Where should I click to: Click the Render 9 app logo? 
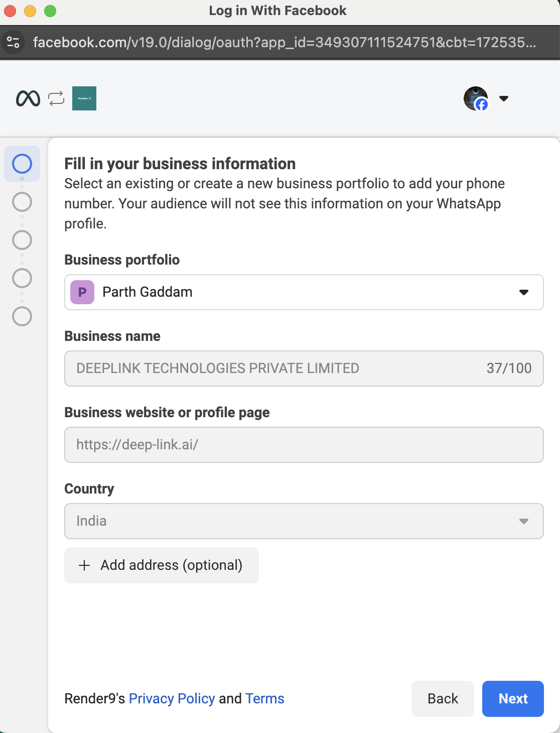84,98
